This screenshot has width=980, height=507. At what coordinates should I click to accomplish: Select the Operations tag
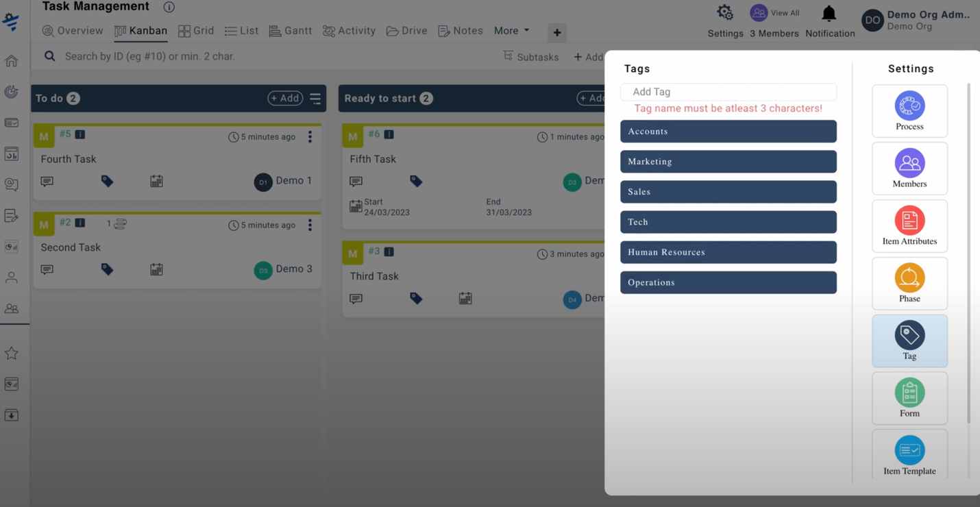pos(728,282)
